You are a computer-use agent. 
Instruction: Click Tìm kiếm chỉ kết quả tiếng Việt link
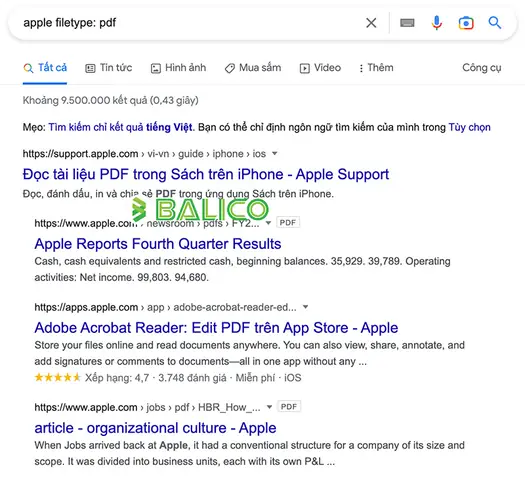(121, 127)
